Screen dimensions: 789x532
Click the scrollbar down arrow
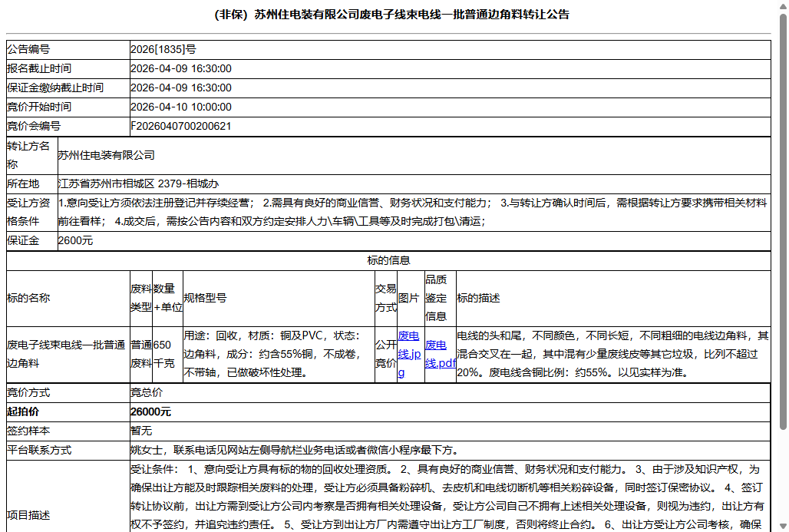(x=783, y=527)
